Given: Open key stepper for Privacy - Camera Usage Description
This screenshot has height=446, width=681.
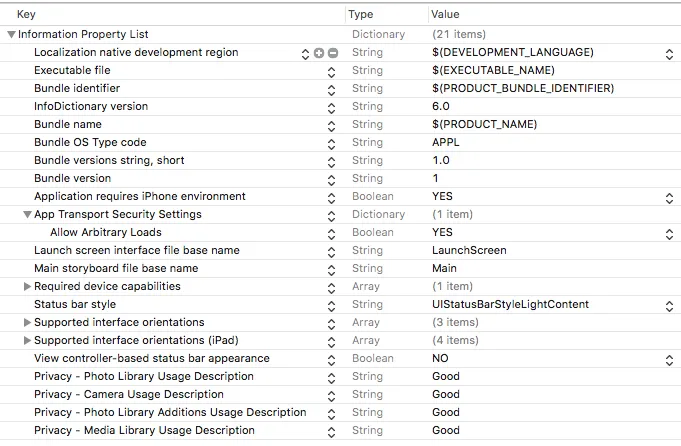Looking at the screenshot, I should tap(332, 395).
